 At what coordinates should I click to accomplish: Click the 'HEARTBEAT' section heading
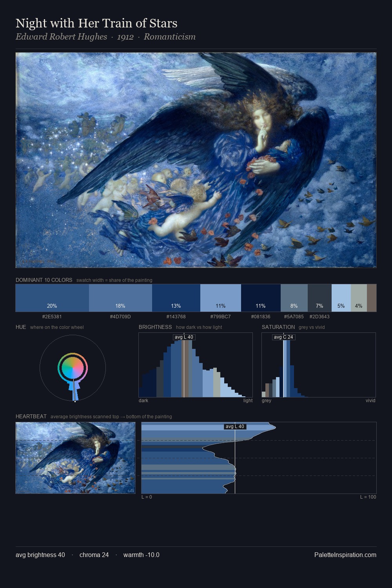31,416
